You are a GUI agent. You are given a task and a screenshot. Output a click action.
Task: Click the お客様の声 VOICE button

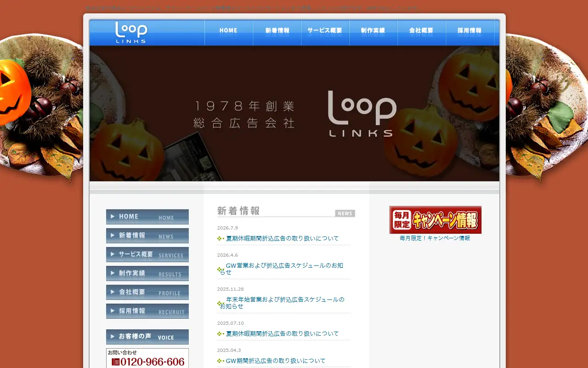coord(147,337)
